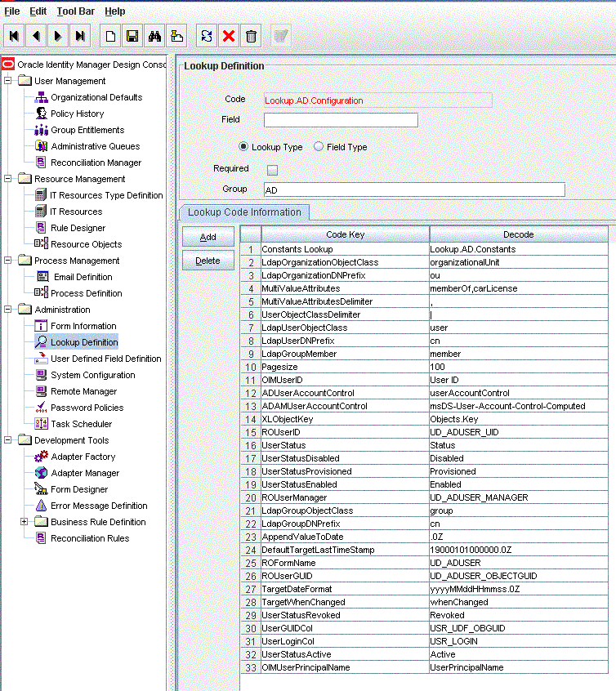Click the empty Field input box
Image resolution: width=616 pixels, height=691 pixels.
pos(341,120)
